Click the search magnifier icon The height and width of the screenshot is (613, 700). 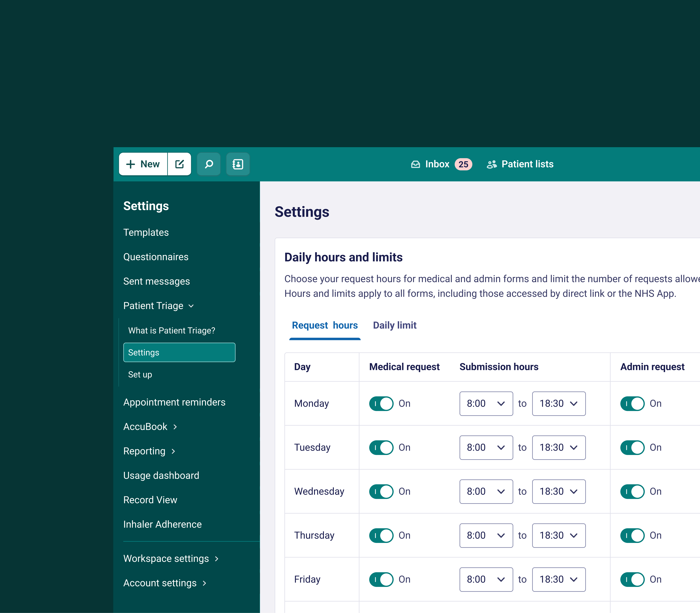(209, 164)
